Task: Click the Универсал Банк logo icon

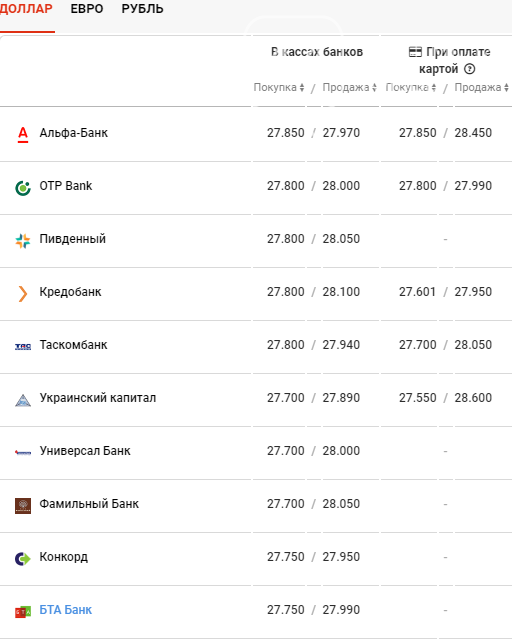Action: click(23, 452)
